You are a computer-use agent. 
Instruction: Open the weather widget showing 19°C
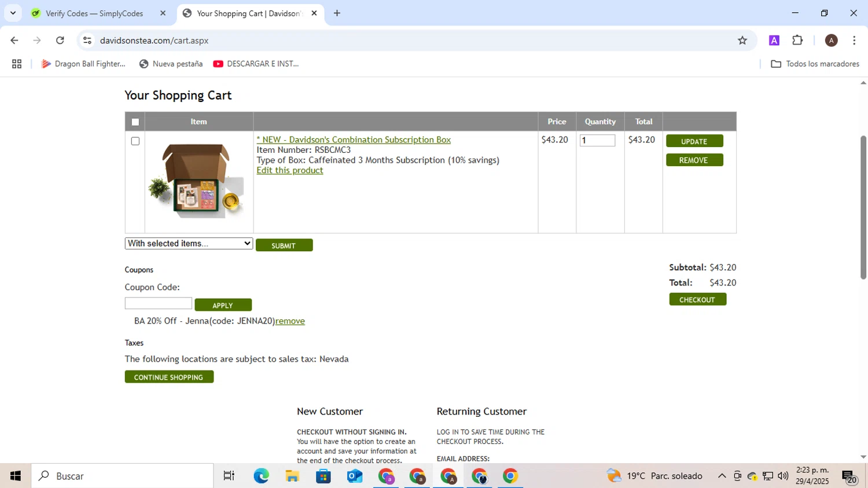coord(654,476)
